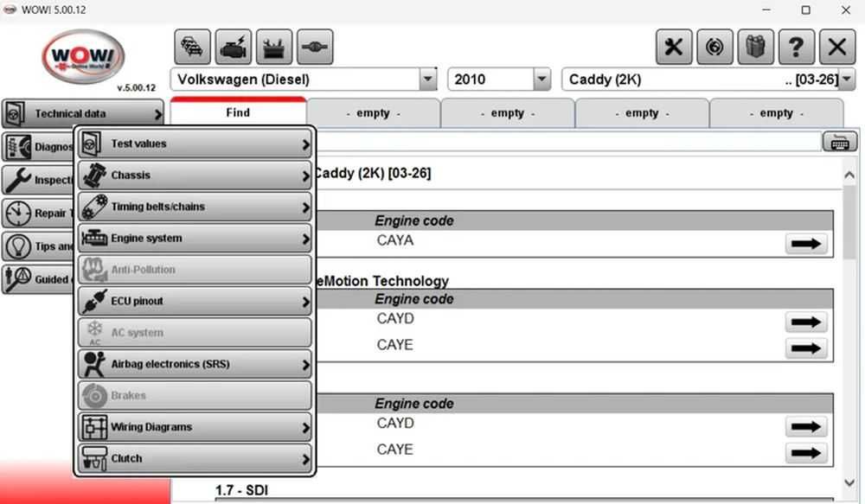The width and height of the screenshot is (865, 504).
Task: Open the Technical data sidebar button
Action: pyautogui.click(x=83, y=113)
